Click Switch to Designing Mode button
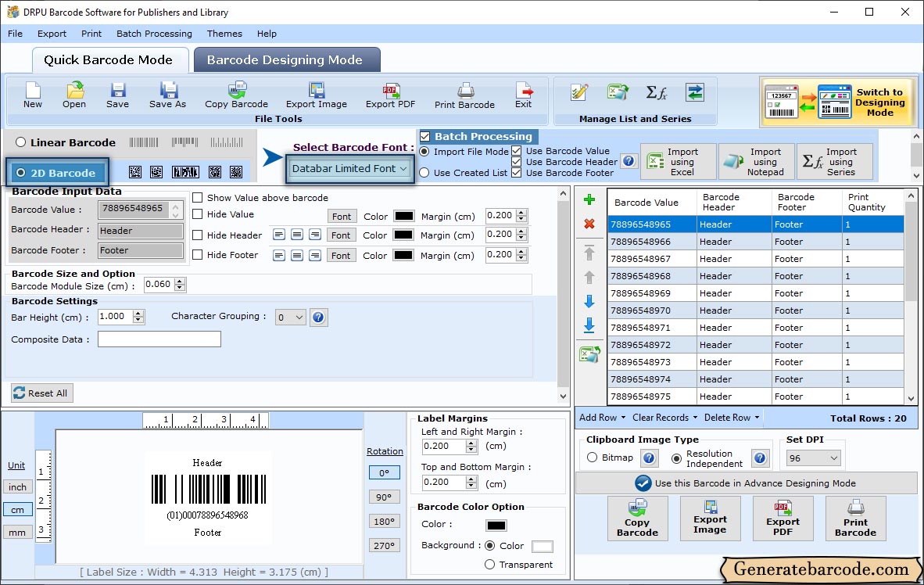 [836, 102]
